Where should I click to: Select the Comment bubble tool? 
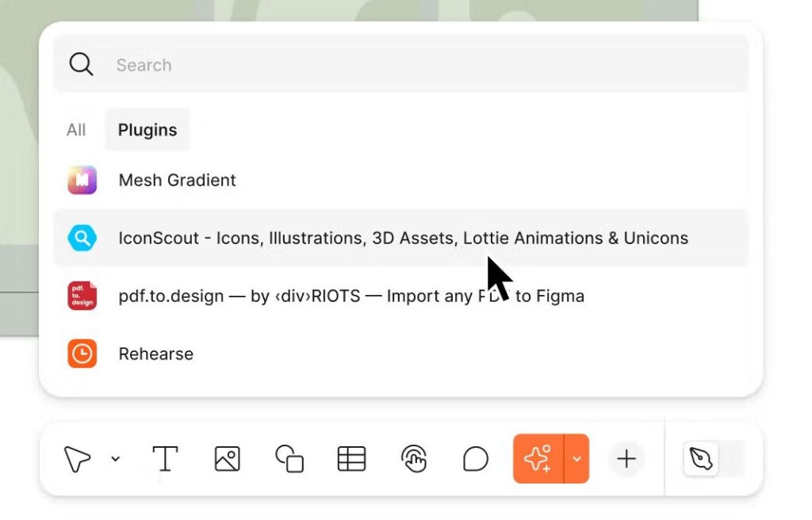(x=476, y=459)
